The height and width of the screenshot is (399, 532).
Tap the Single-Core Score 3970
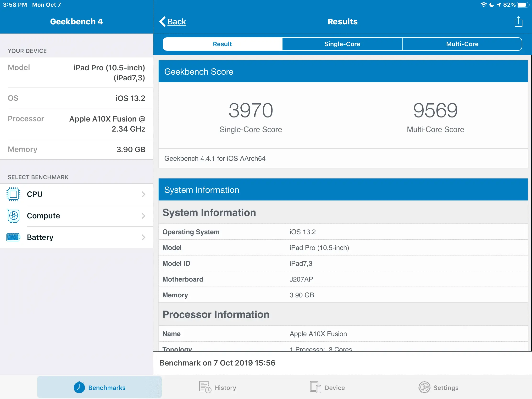pos(251,110)
